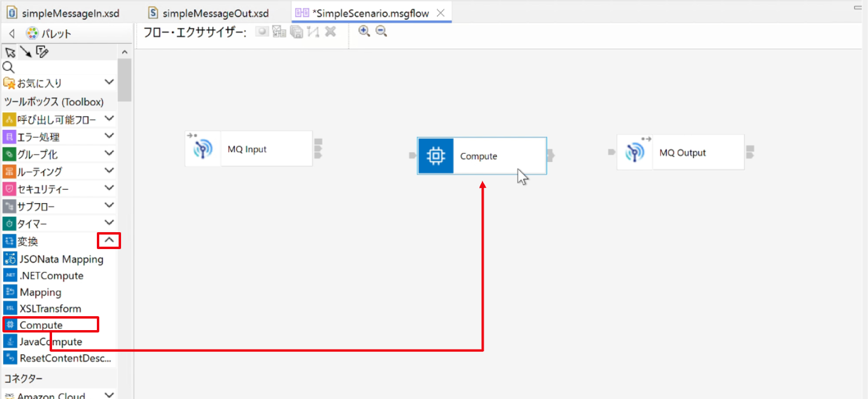The image size is (868, 399).
Task: Click the palette search magnifier icon
Action: [x=8, y=67]
